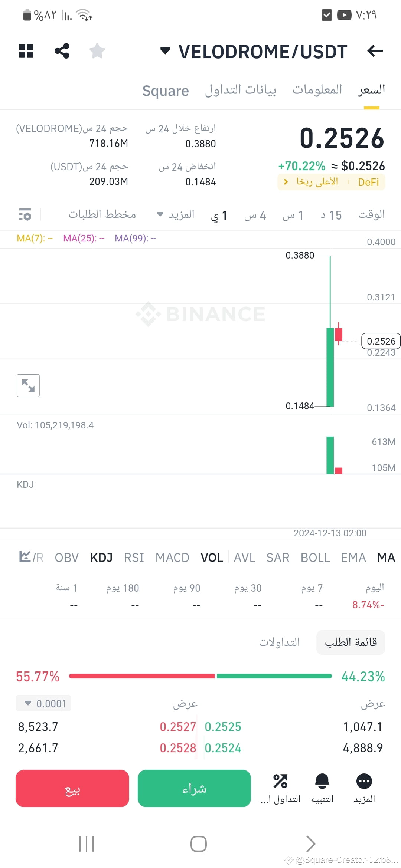Viewport: 401px width, 868px height.
Task: Switch to the Square tab
Action: pos(165,90)
